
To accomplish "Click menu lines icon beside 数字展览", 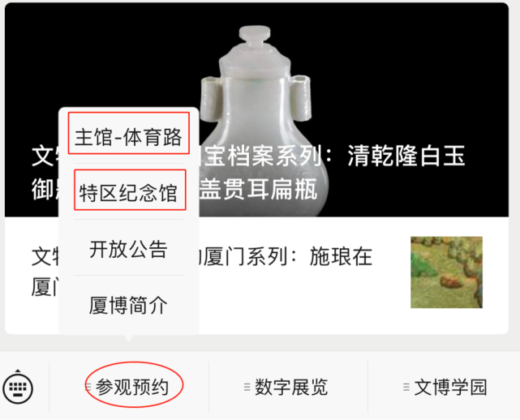I will [x=247, y=387].
